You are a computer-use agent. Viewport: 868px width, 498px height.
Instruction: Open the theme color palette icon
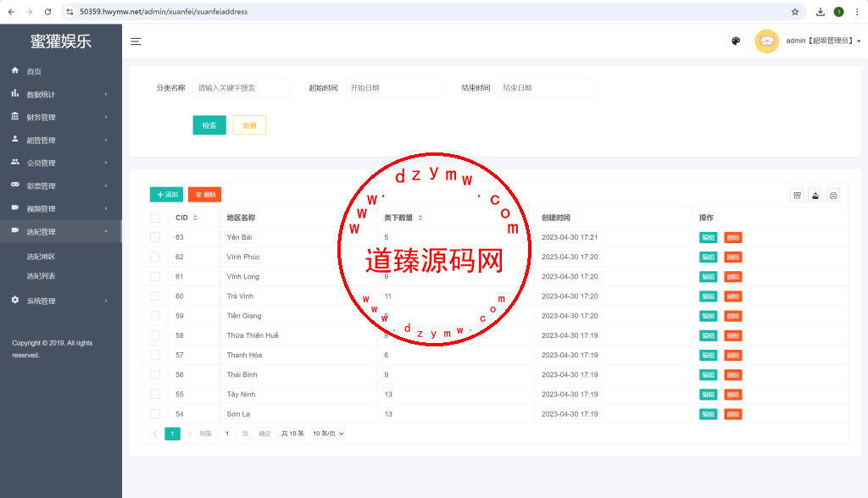(736, 41)
